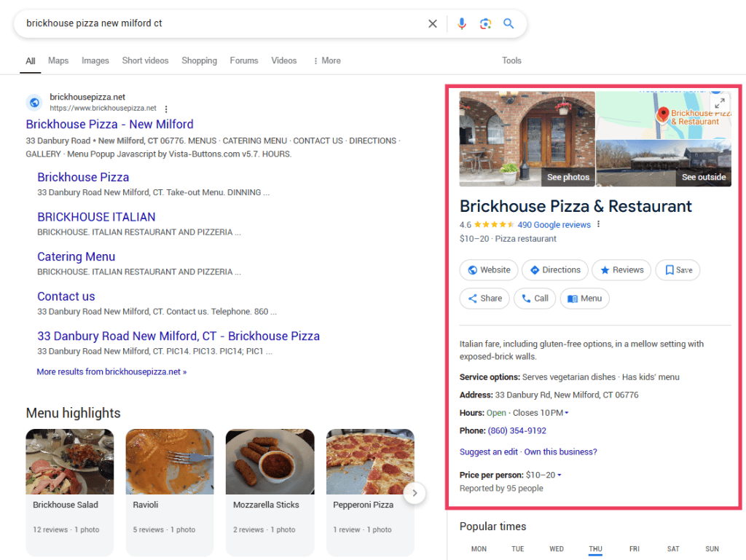This screenshot has height=560, width=746.
Task: Switch to the Maps tab
Action: pos(58,61)
